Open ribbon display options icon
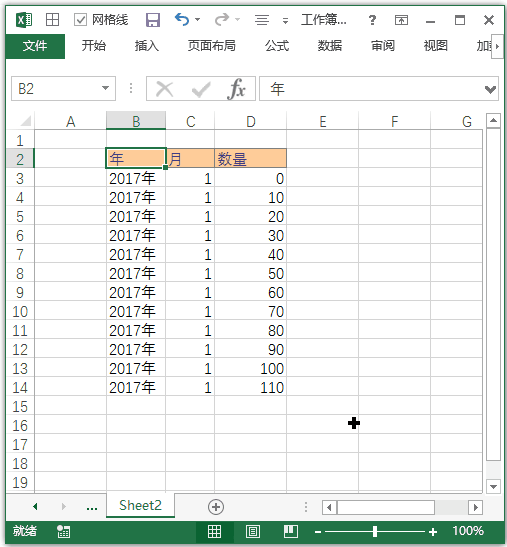This screenshot has width=507, height=547. tap(401, 20)
